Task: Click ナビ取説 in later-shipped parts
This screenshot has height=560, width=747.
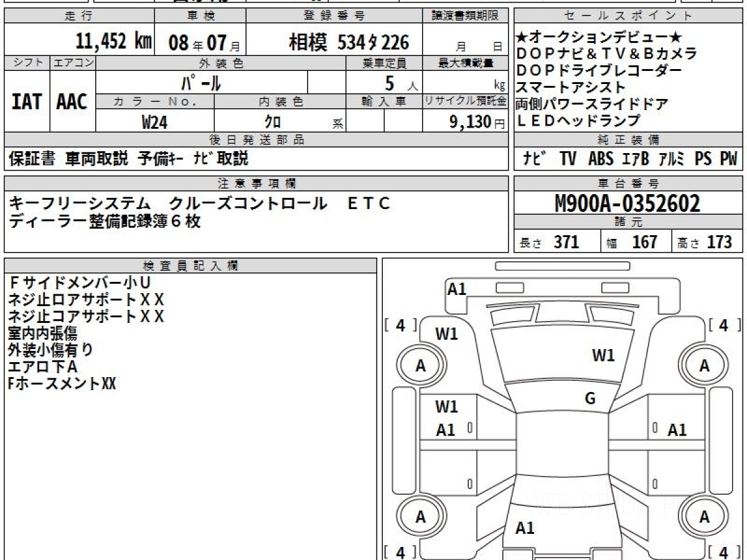Action: coord(221,159)
